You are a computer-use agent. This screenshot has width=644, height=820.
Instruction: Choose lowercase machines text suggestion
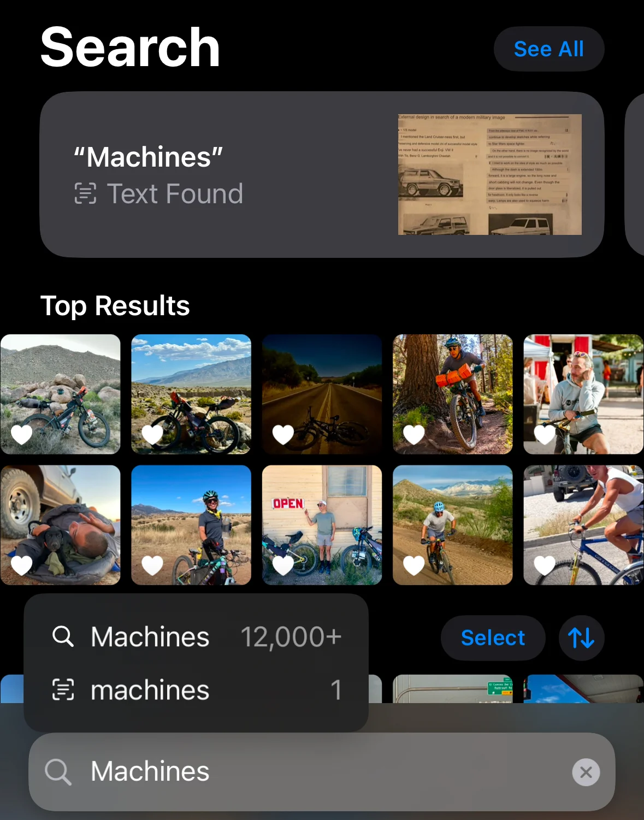196,690
